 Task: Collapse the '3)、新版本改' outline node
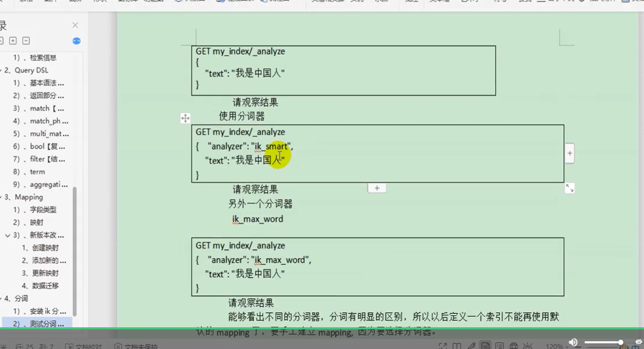[x=8, y=235]
